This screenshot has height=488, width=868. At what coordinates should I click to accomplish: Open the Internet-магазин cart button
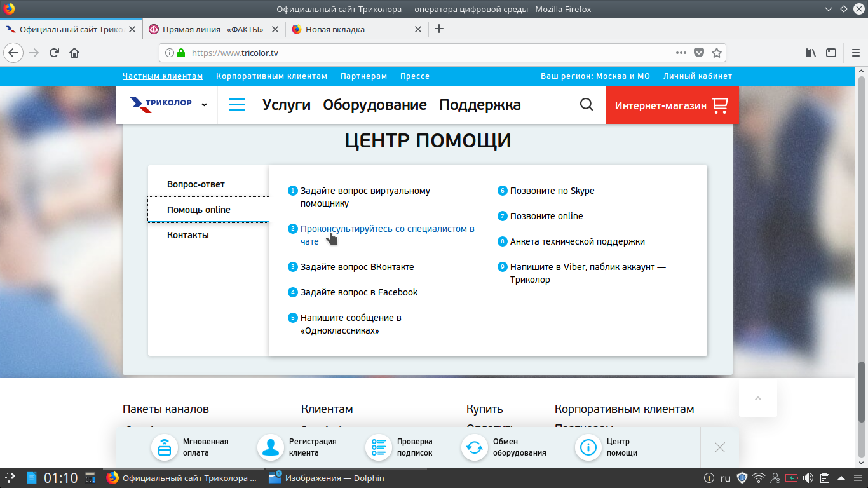tap(672, 105)
